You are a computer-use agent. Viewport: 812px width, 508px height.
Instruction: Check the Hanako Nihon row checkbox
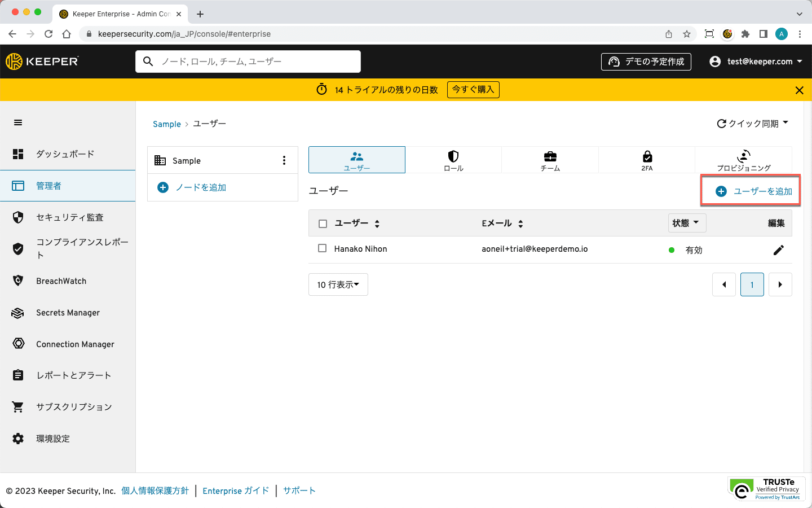323,248
